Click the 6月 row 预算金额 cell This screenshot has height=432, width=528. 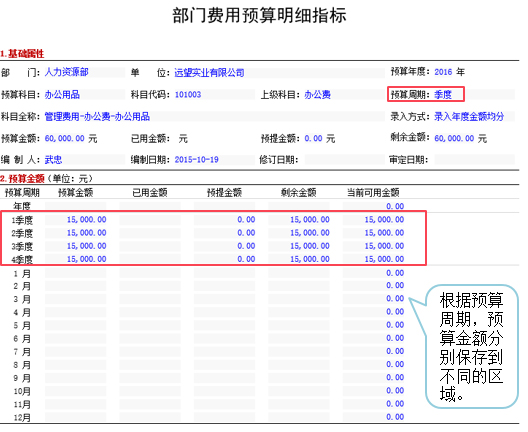pos(76,338)
